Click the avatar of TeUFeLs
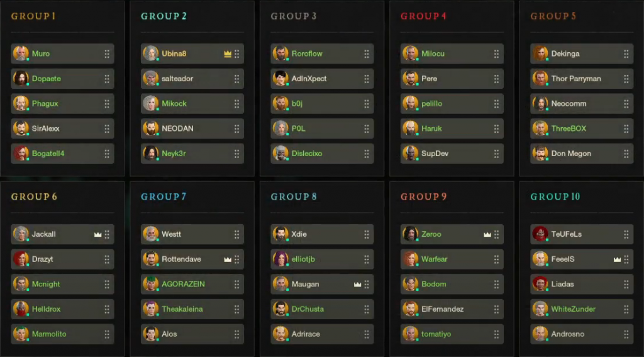This screenshot has width=644, height=357. [x=540, y=234]
